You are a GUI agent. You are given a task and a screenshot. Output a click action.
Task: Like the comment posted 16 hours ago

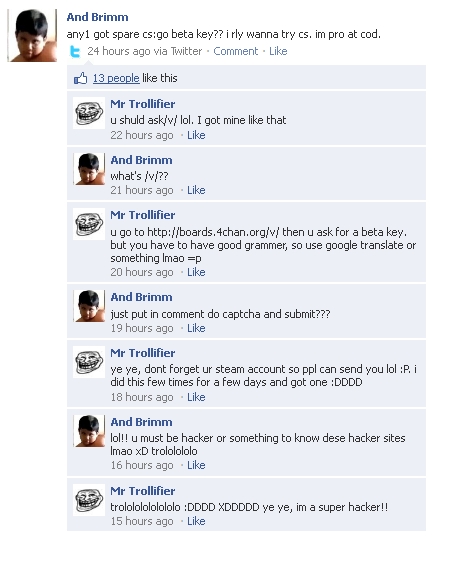pos(196,465)
